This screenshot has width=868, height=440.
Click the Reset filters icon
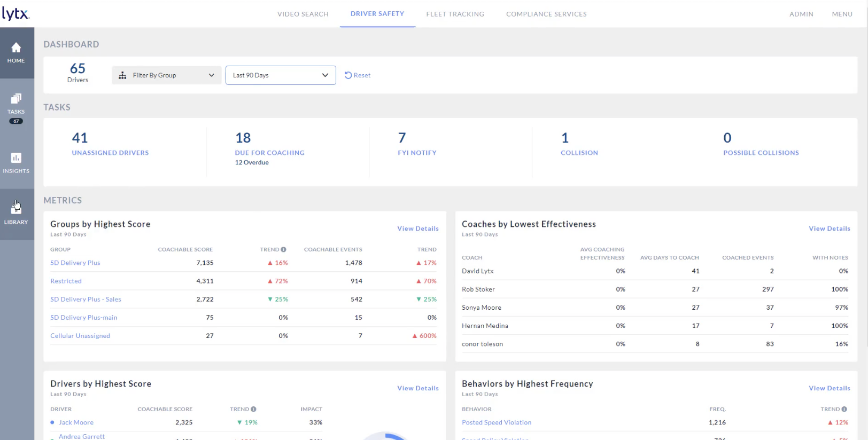pos(348,75)
